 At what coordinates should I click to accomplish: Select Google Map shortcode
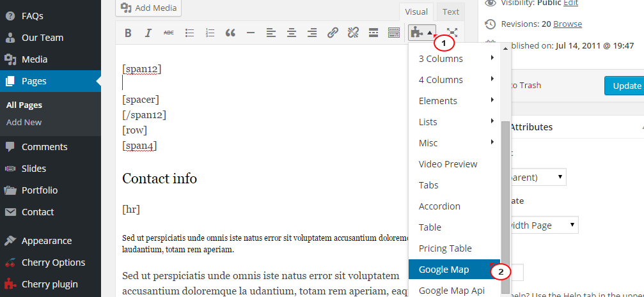(455, 270)
